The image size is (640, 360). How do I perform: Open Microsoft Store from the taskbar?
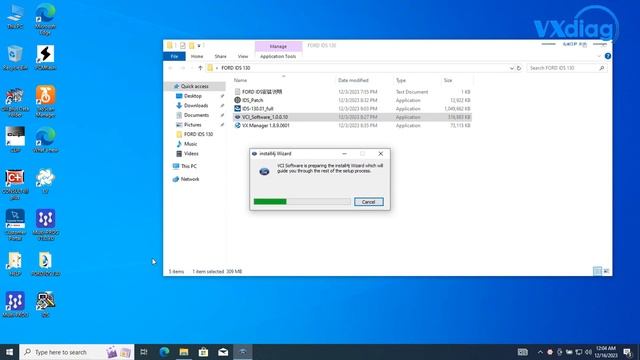pos(203,352)
